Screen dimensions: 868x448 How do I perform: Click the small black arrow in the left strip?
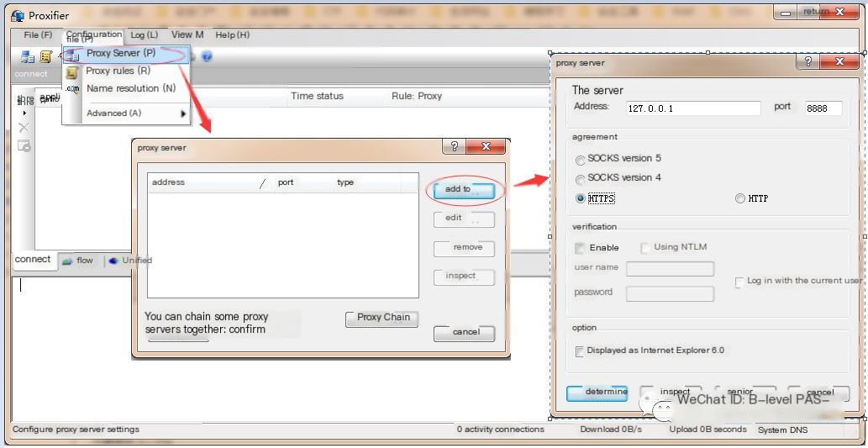click(x=24, y=113)
